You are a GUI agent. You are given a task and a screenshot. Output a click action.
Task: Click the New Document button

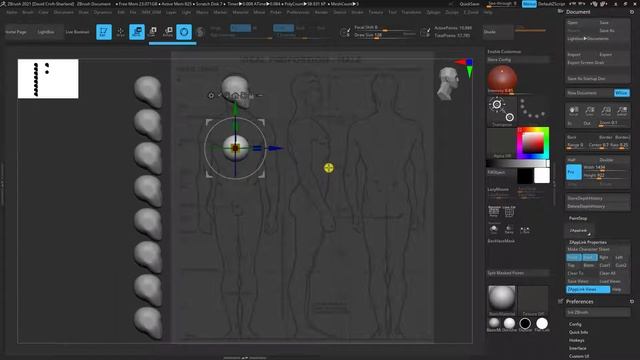point(589,93)
